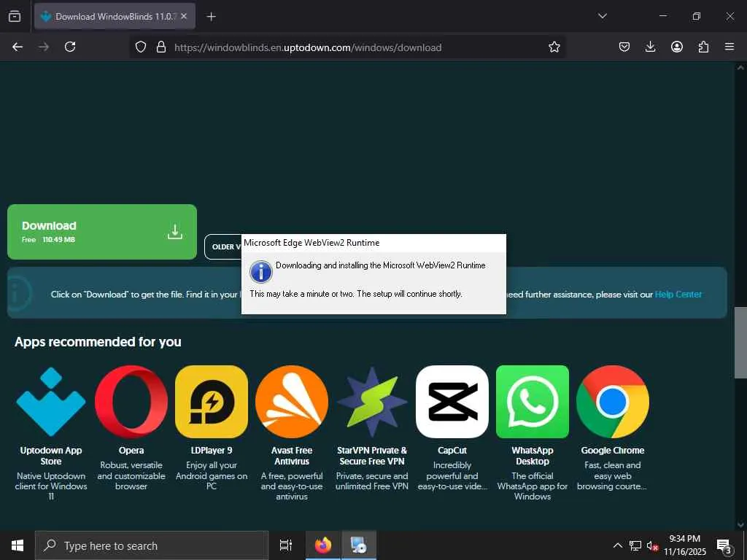Open the extensions puzzle icon
Image resolution: width=747 pixels, height=560 pixels.
(x=703, y=47)
